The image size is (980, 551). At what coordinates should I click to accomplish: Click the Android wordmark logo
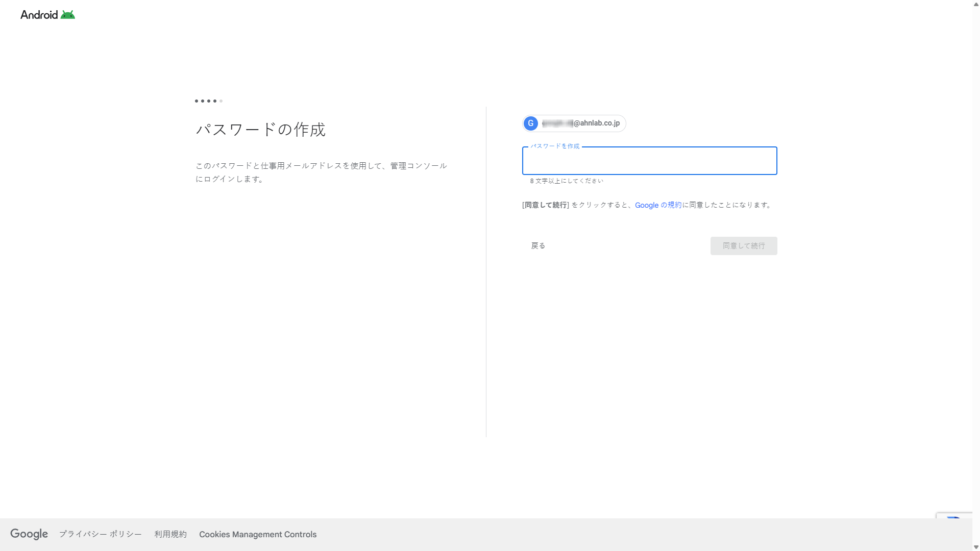point(39,15)
